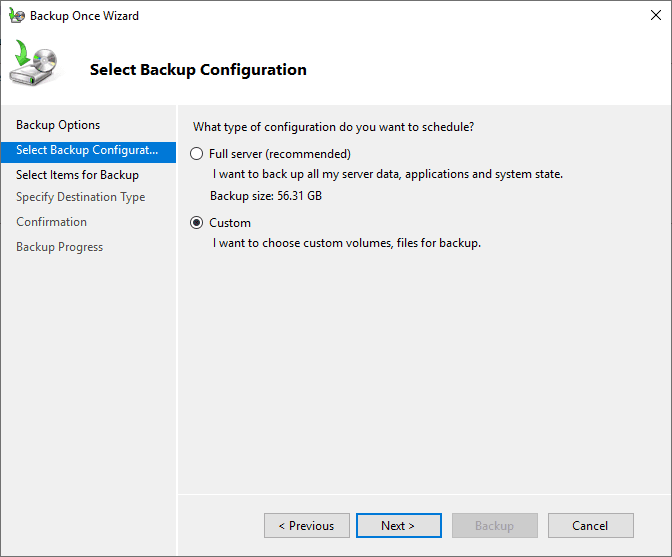Screen dimensions: 672x557
Task: Cancel the backup wizard
Action: click(590, 526)
